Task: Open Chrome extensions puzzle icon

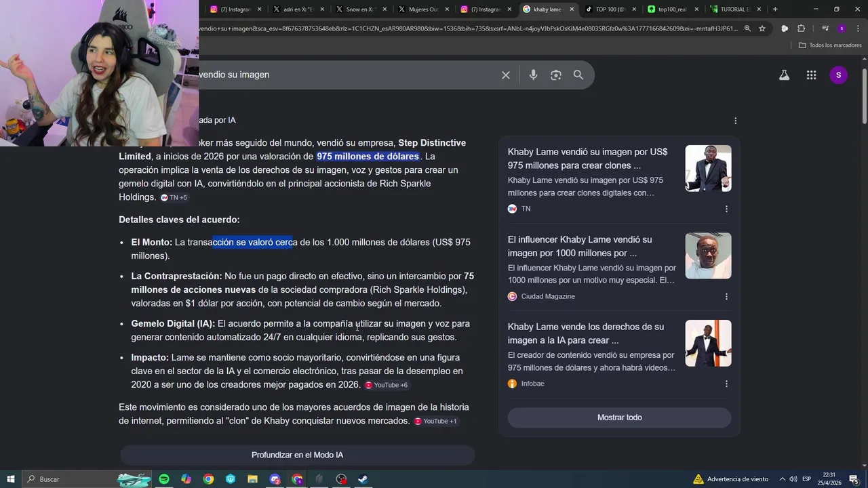Action: click(x=802, y=28)
